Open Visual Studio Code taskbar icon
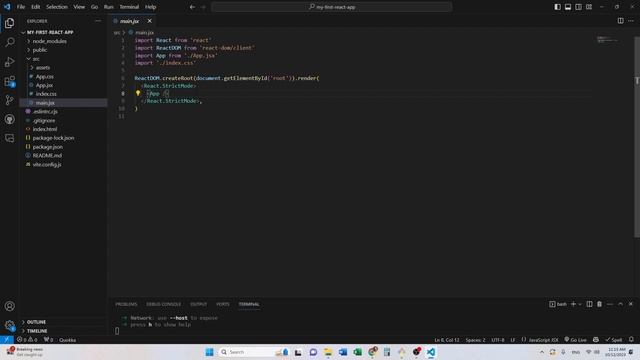Viewport: 640px width, 360px height. 431,352
